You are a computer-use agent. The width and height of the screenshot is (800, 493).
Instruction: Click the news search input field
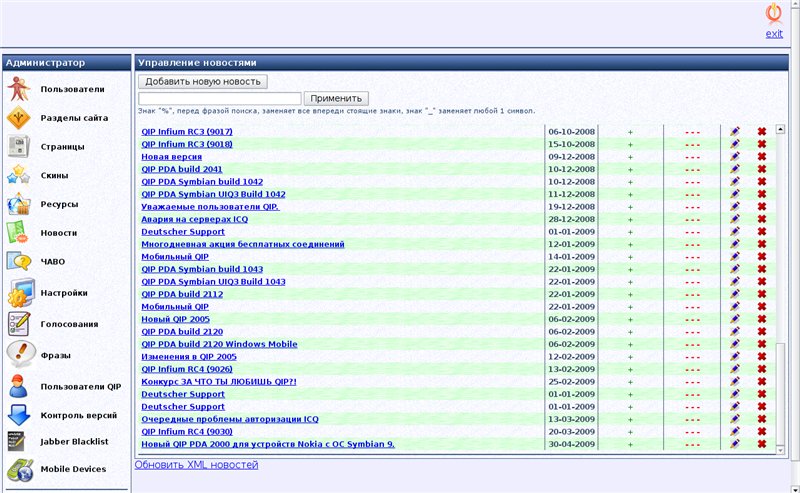coord(220,98)
